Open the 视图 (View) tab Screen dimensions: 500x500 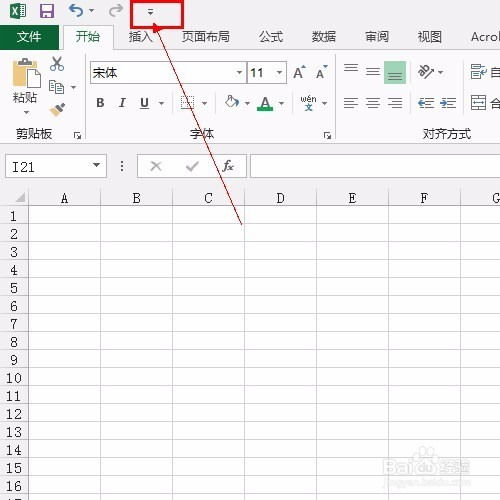click(430, 37)
